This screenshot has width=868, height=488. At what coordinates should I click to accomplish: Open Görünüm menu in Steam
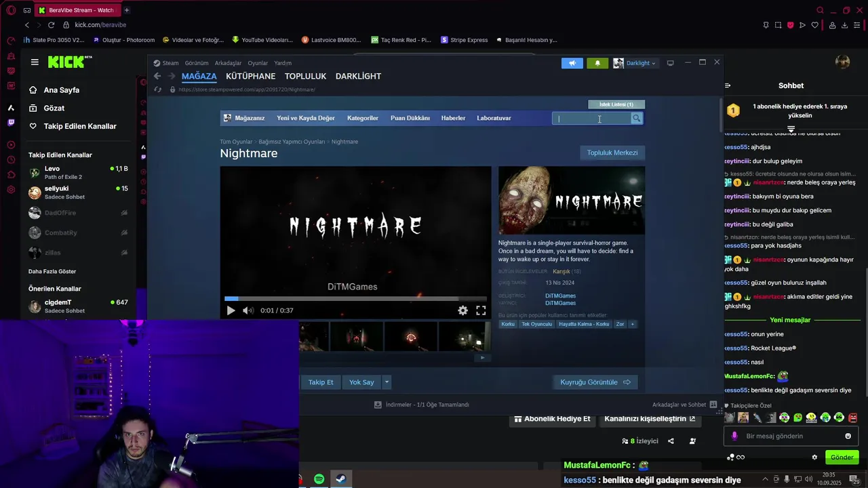[x=197, y=63]
